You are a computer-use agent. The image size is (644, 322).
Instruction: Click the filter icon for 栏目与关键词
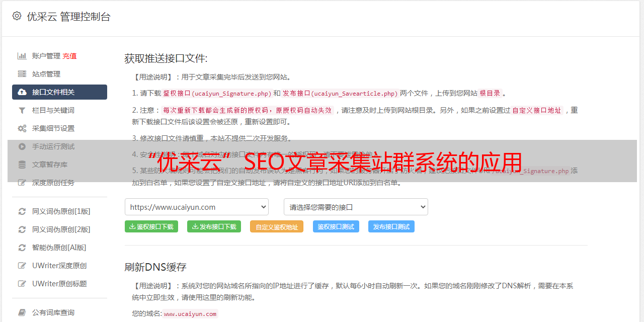click(x=22, y=110)
